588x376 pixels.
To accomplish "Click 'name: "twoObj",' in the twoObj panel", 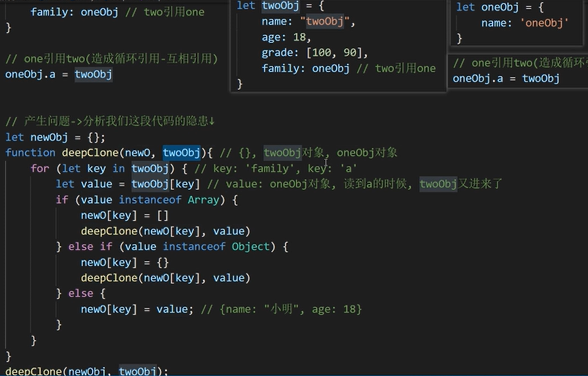I will point(308,22).
